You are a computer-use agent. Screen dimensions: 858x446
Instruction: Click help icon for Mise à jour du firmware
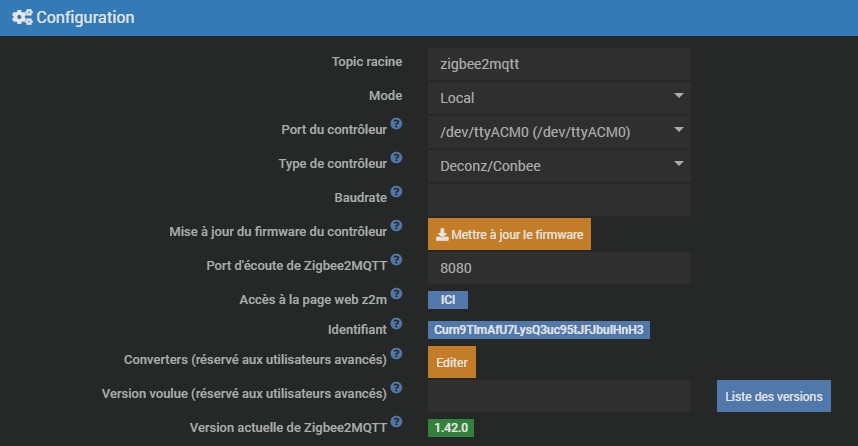pos(396,226)
